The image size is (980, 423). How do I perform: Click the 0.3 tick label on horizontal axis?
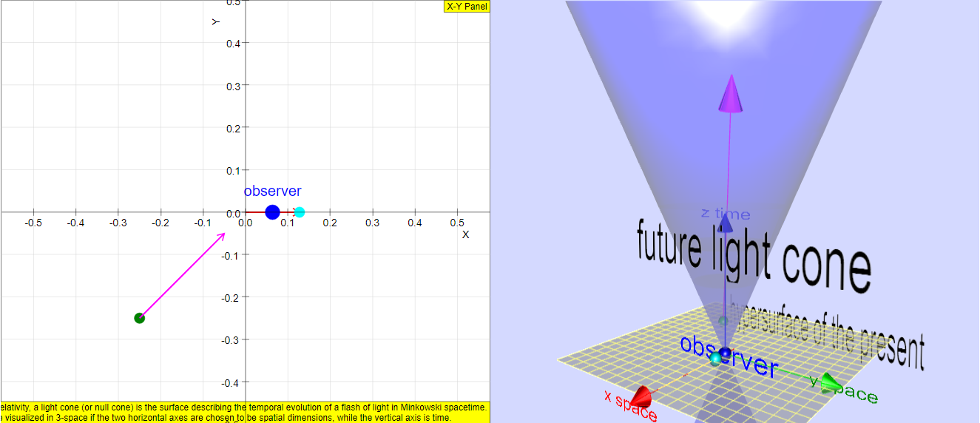coord(372,223)
